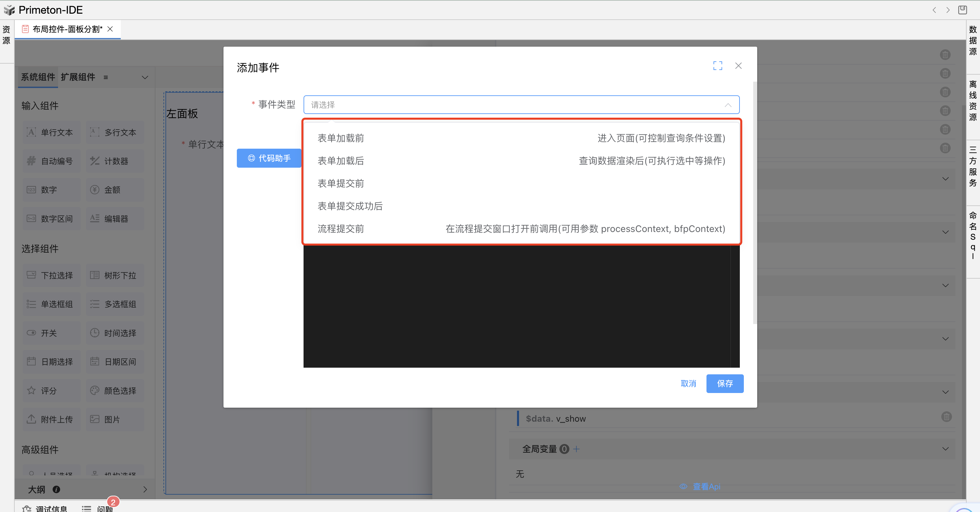Viewport: 980px width, 512px height.
Task: Select 表单加载前 from the event list
Action: click(341, 138)
